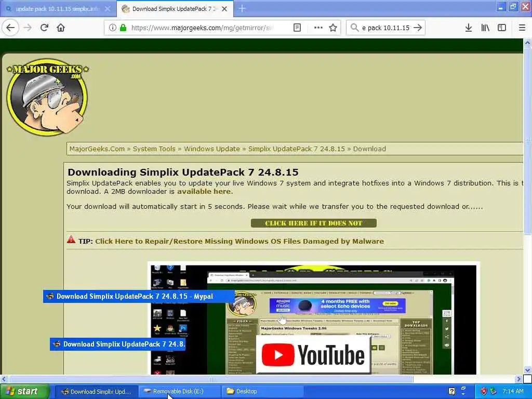
Task: Click the system clock showing 7:14 AM
Action: [513, 392]
